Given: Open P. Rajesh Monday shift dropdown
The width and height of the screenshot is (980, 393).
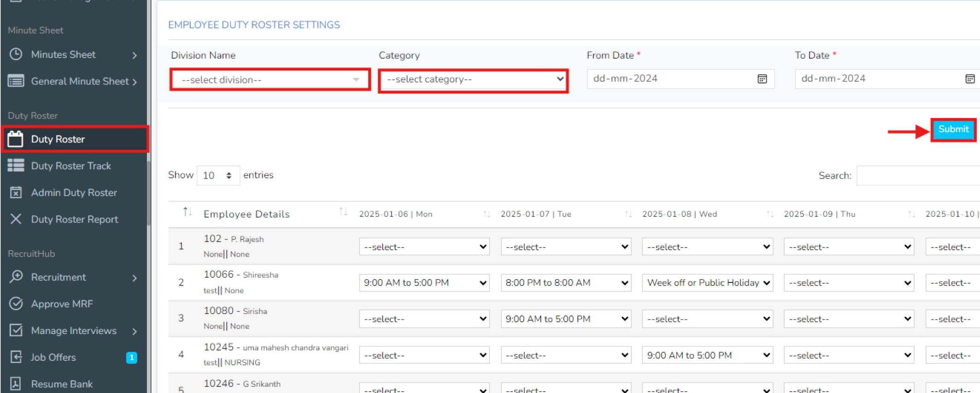Looking at the screenshot, I should [424, 246].
